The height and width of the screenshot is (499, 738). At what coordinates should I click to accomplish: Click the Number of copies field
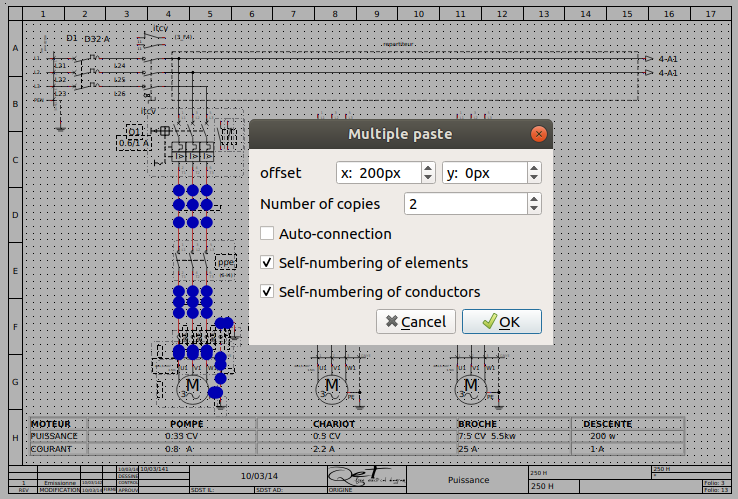point(466,204)
